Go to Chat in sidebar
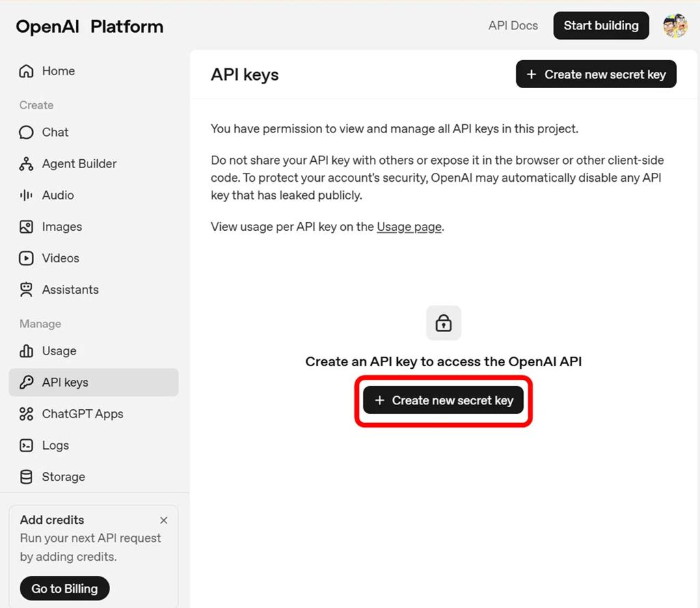This screenshot has height=608, width=700. pyautogui.click(x=55, y=133)
